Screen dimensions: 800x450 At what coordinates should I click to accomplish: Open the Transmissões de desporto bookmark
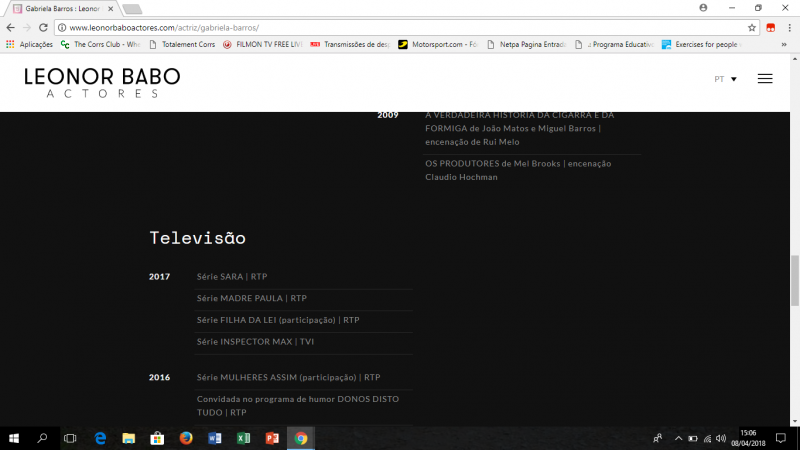(x=350, y=44)
